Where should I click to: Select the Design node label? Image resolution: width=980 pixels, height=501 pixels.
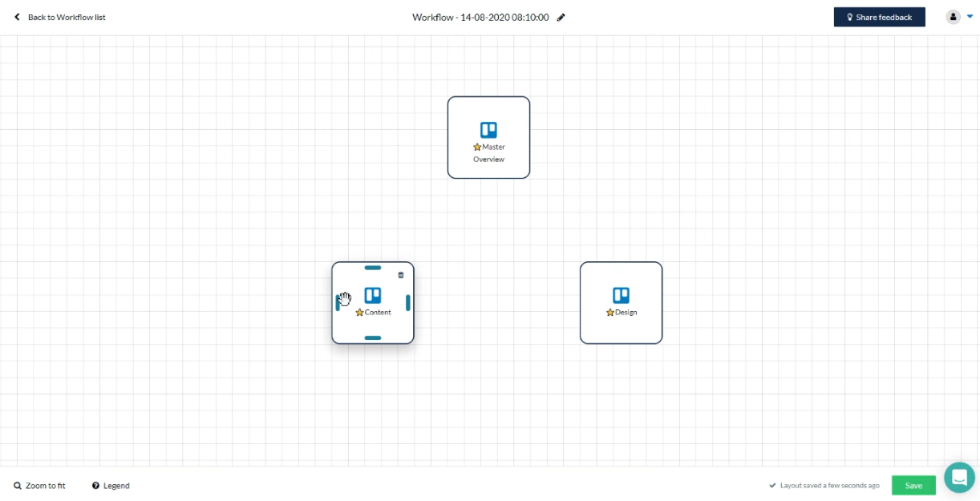pyautogui.click(x=626, y=313)
